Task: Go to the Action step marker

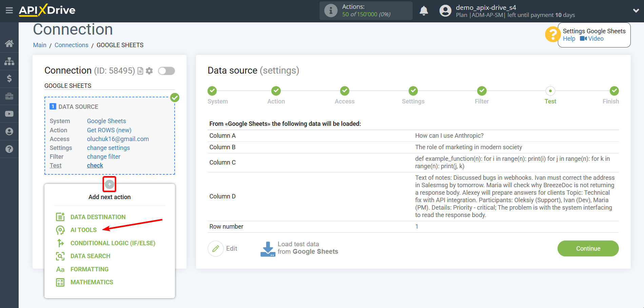Action: tap(276, 91)
